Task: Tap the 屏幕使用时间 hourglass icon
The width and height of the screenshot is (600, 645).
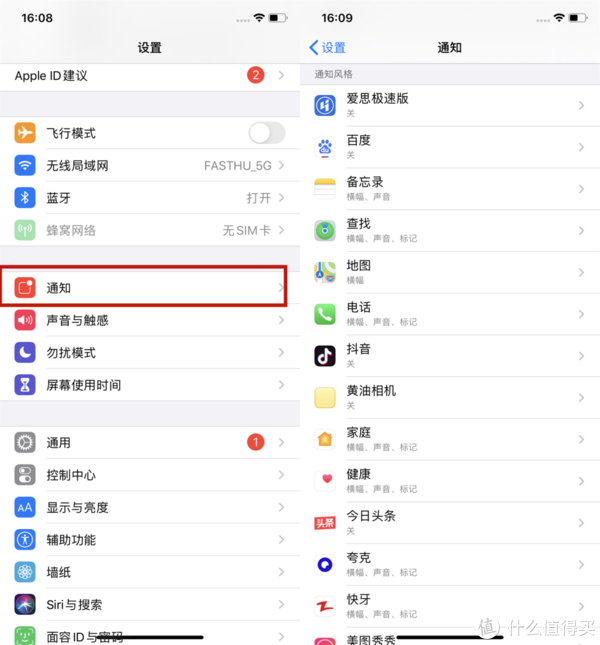Action: point(25,385)
